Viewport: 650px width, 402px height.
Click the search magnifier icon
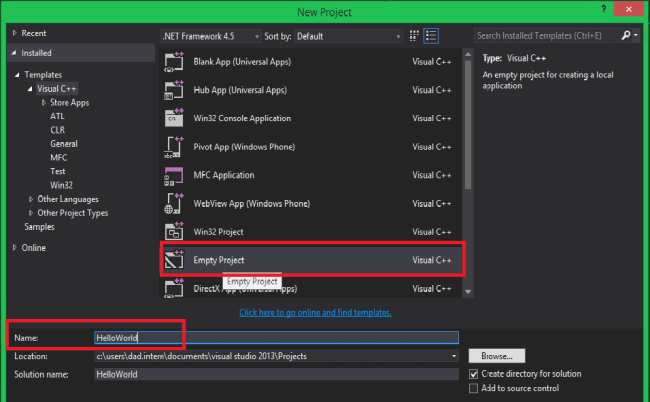click(x=626, y=36)
